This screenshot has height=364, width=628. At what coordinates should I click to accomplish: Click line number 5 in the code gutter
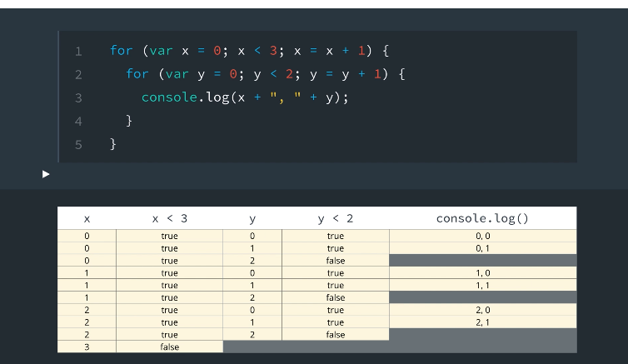[x=78, y=145]
